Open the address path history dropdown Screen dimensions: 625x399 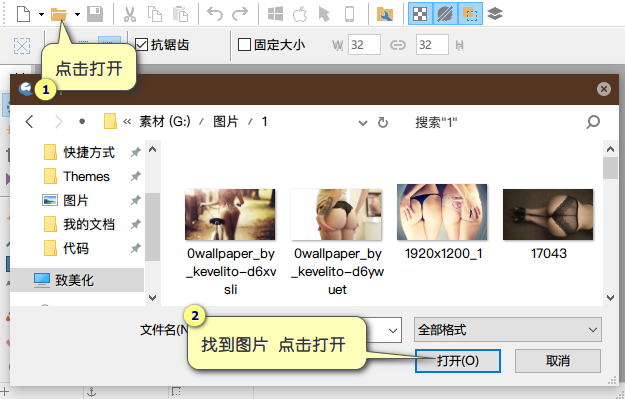[362, 122]
